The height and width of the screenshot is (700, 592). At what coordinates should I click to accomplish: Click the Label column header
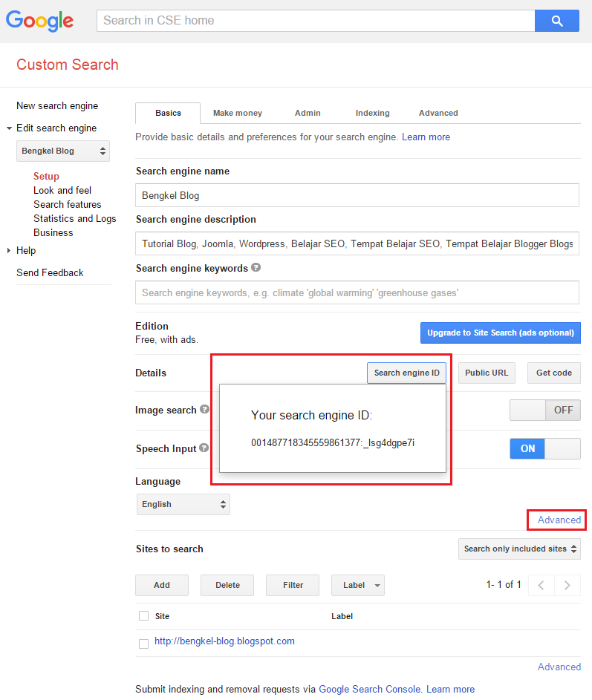click(342, 616)
